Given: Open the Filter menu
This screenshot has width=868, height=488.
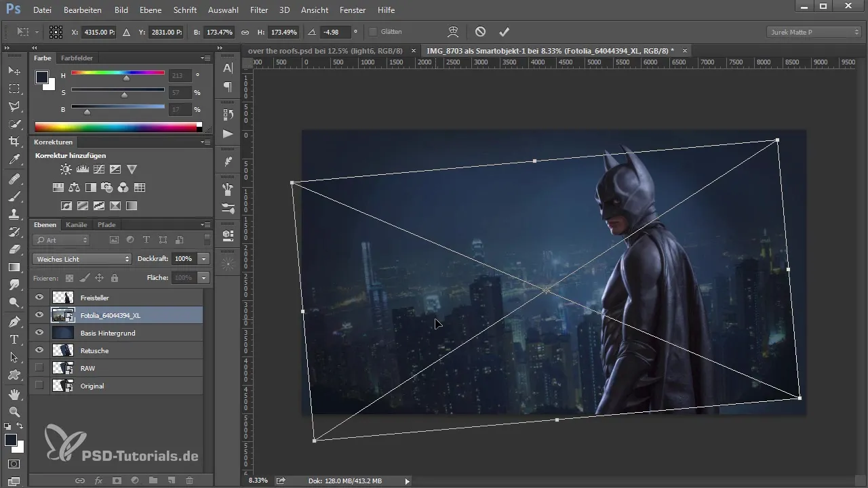Looking at the screenshot, I should point(258,10).
